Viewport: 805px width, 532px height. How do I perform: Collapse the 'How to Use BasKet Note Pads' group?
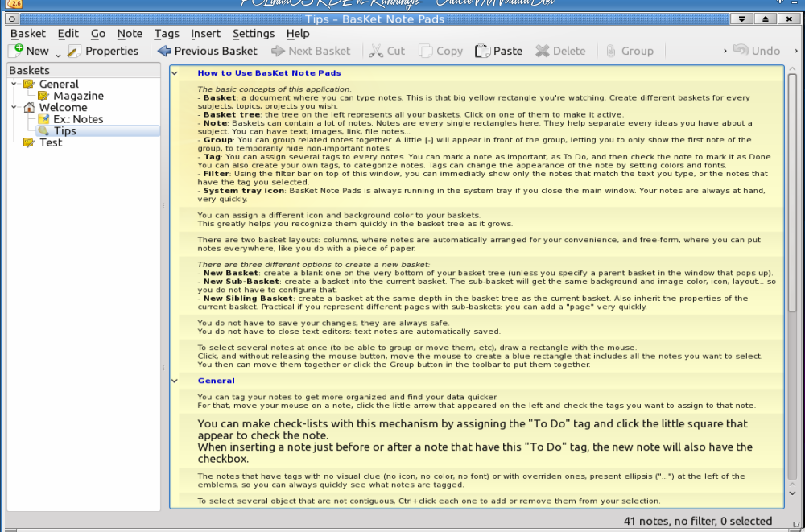pyautogui.click(x=175, y=73)
